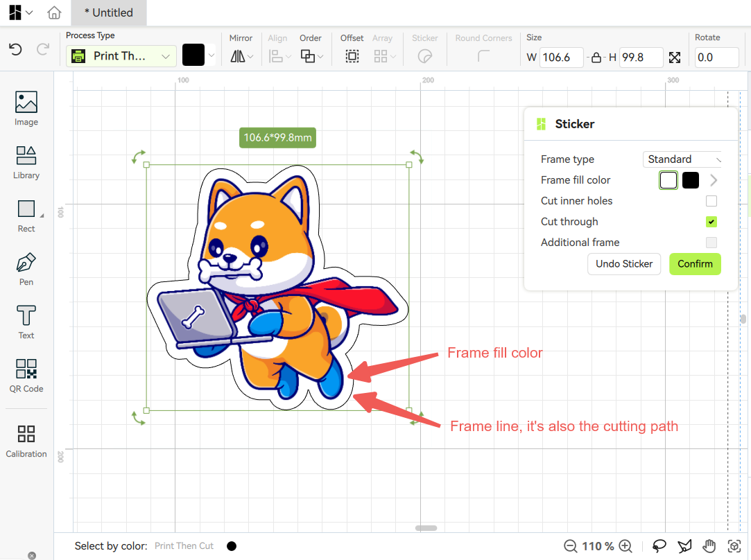Confirm the sticker settings
The width and height of the screenshot is (751, 560).
click(x=695, y=264)
